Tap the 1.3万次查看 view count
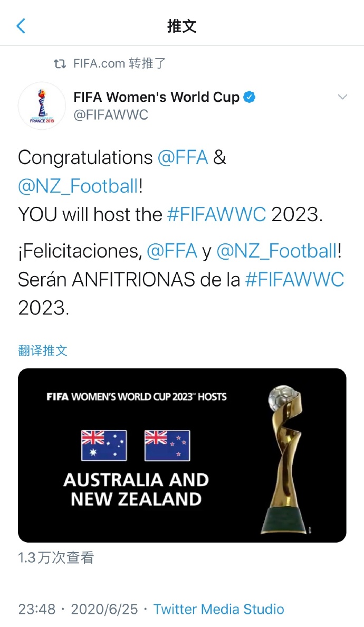The image size is (364, 627). pyautogui.click(x=56, y=558)
